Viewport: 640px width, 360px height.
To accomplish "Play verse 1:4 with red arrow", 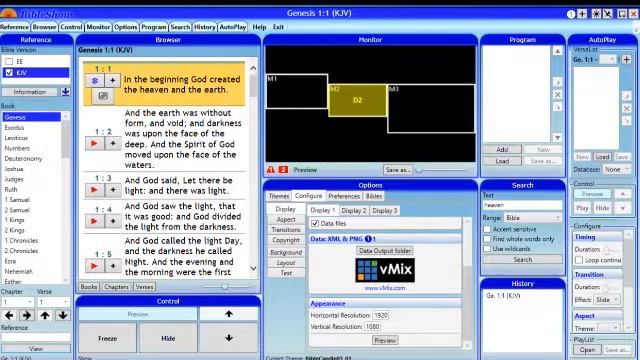I will coord(94,221).
